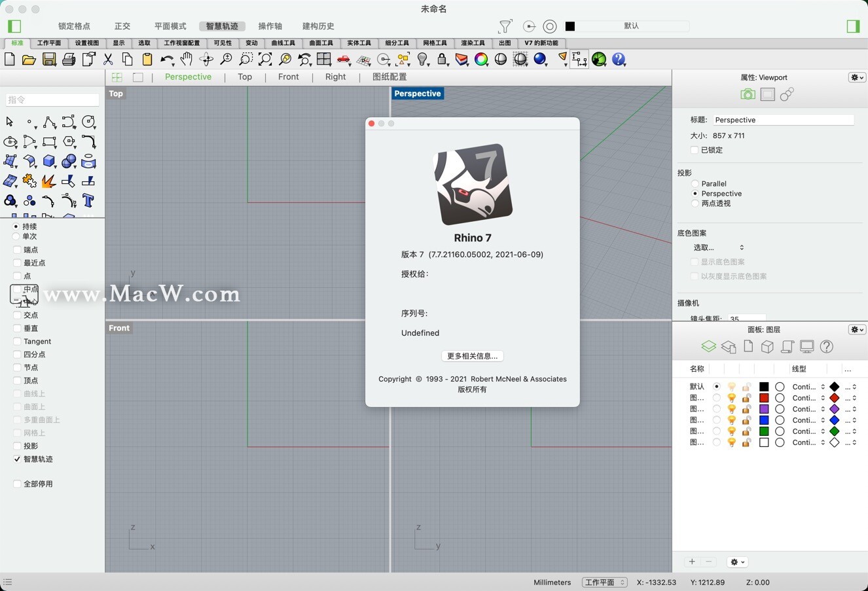Toggle the 锁定格点 button
This screenshot has height=591, width=868.
74,26
